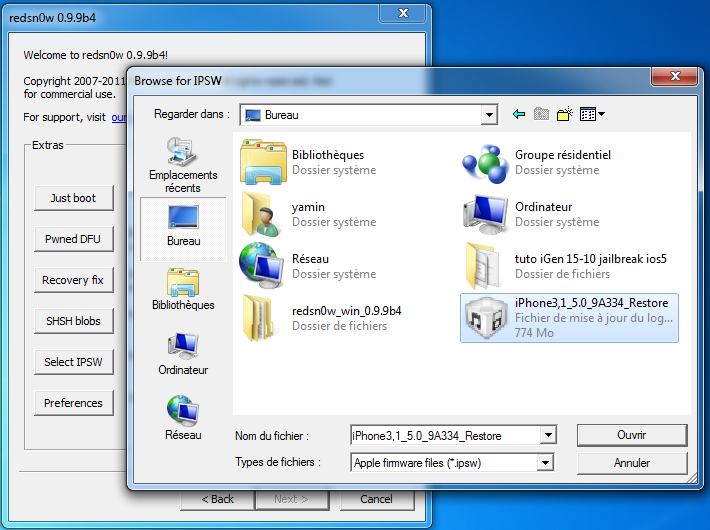Click the Cancel button in redsn0w
The width and height of the screenshot is (710, 530).
[x=376, y=499]
